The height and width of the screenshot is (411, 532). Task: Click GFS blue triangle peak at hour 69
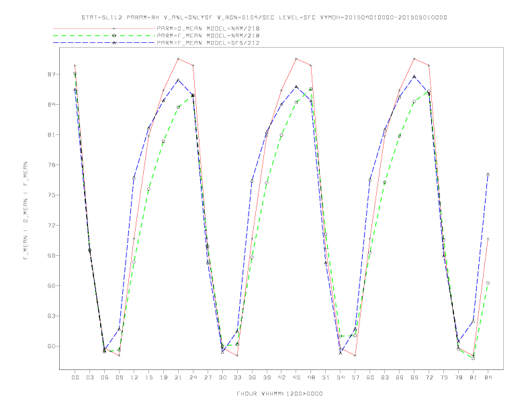pos(414,77)
